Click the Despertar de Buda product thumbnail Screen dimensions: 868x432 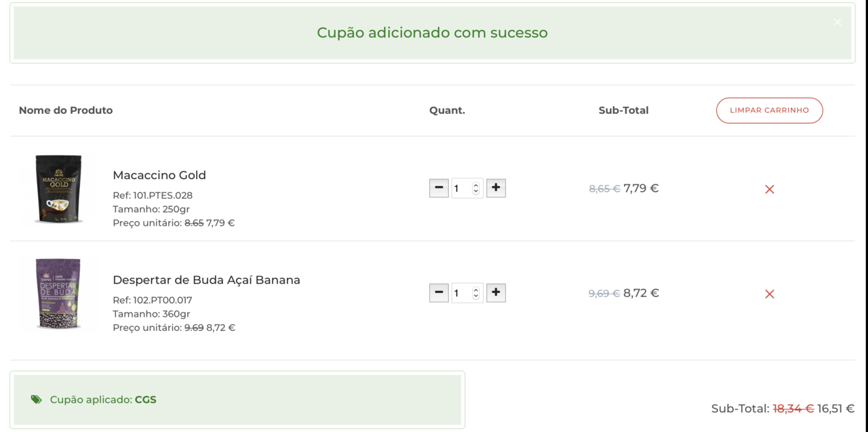[58, 294]
